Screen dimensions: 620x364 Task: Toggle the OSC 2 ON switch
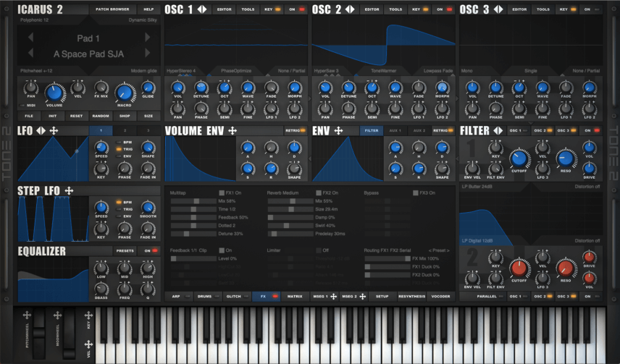444,9
